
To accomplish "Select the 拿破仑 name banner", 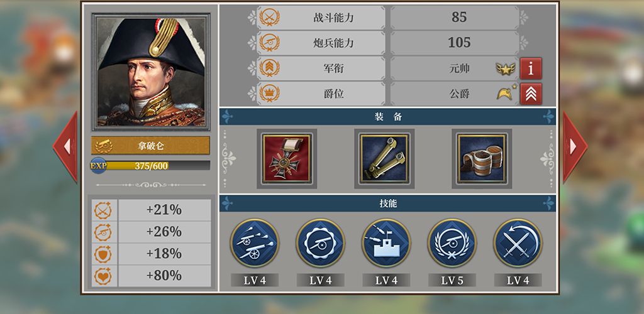I will pos(150,146).
